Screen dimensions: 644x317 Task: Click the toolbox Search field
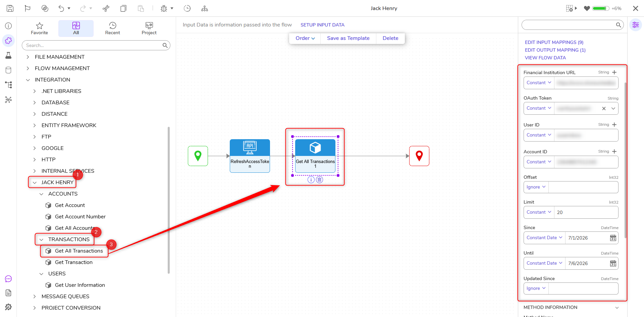(x=96, y=45)
